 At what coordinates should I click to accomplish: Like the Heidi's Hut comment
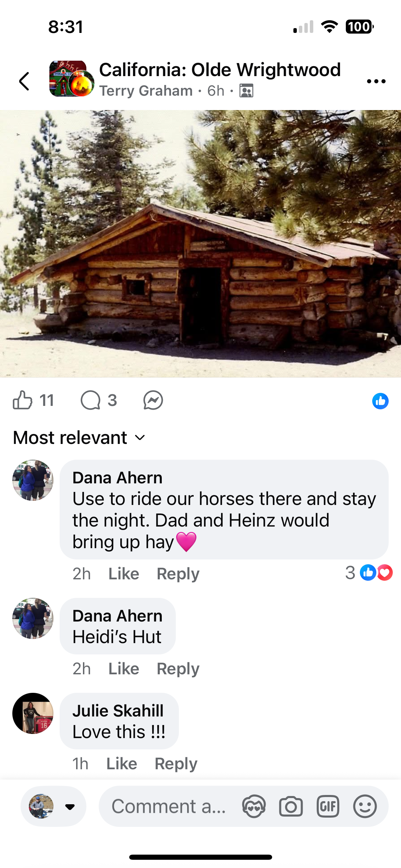point(124,668)
